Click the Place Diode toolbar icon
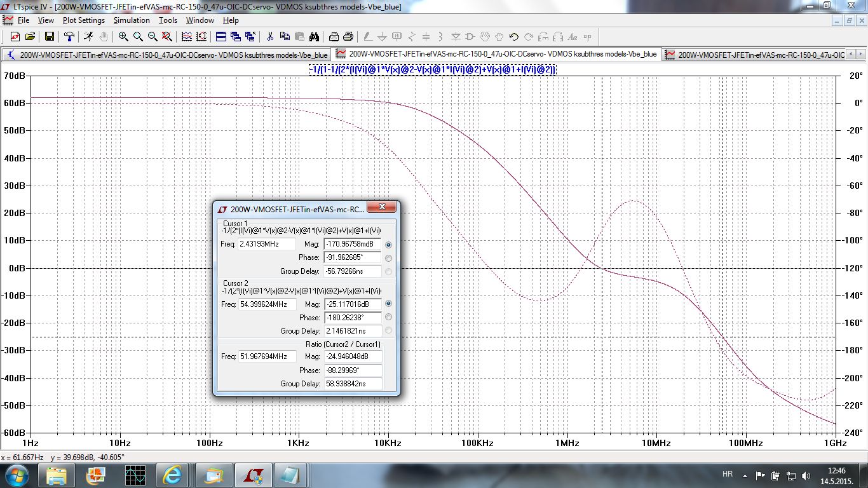 pos(456,37)
